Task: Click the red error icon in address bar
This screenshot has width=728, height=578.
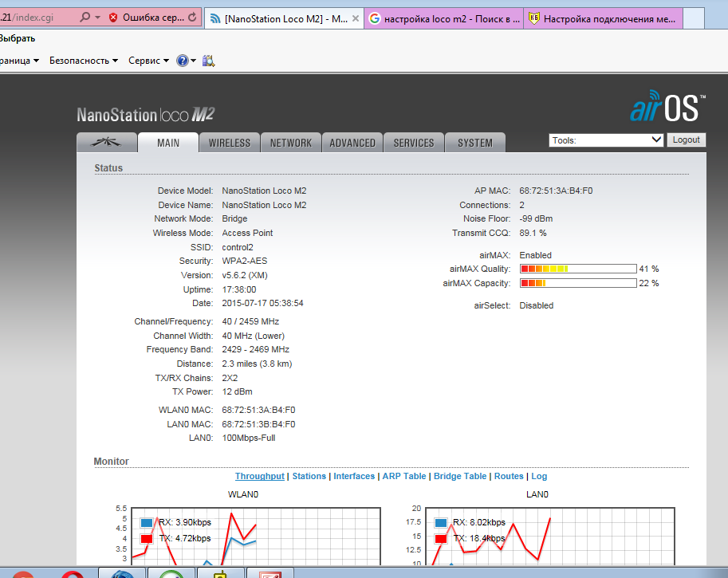Action: click(112, 18)
